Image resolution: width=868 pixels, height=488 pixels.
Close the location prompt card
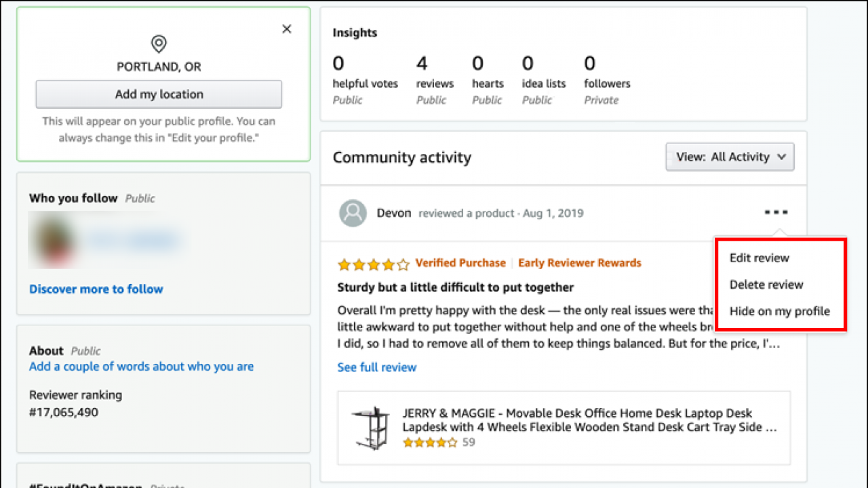(x=286, y=28)
